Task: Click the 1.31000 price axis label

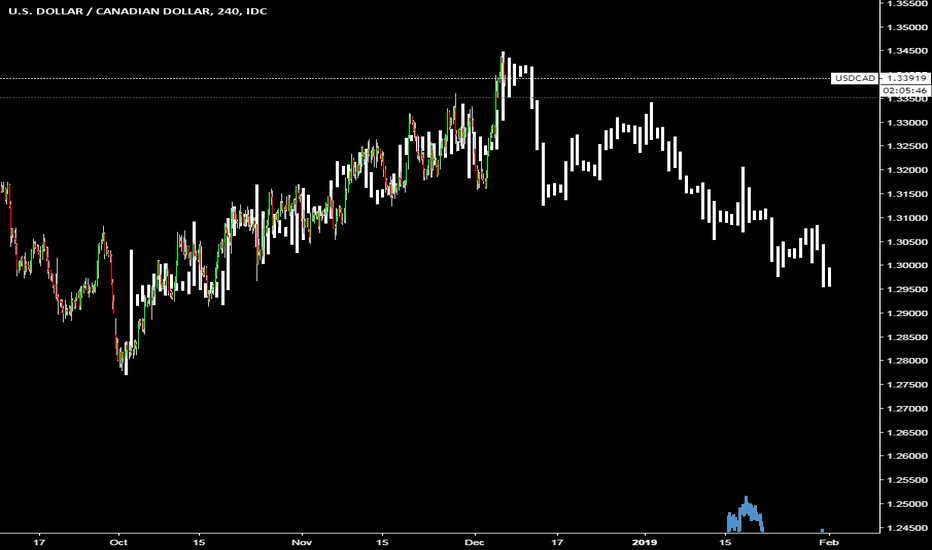Action: click(x=907, y=218)
